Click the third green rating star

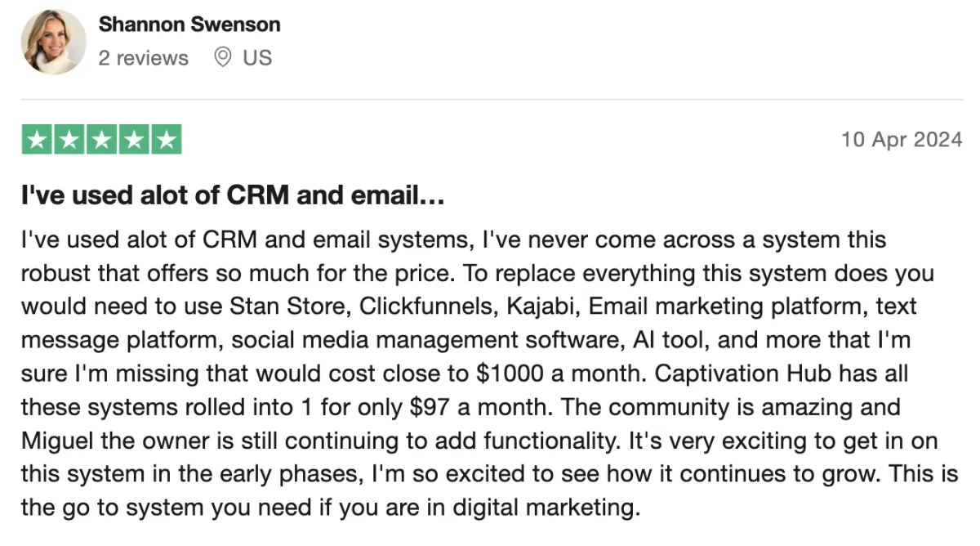click(101, 140)
